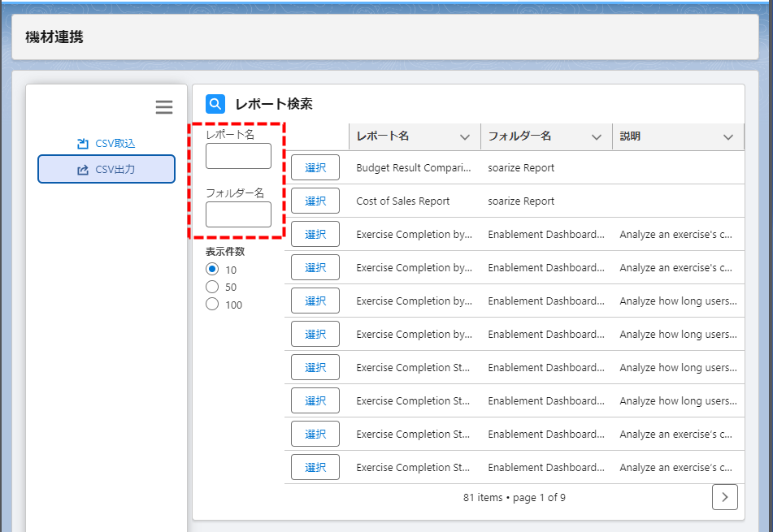
Task: Select 10 items per page
Action: [x=212, y=269]
